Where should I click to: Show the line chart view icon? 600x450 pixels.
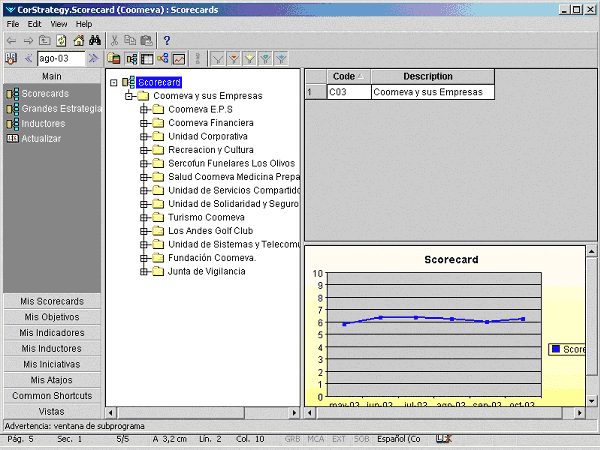[178, 59]
